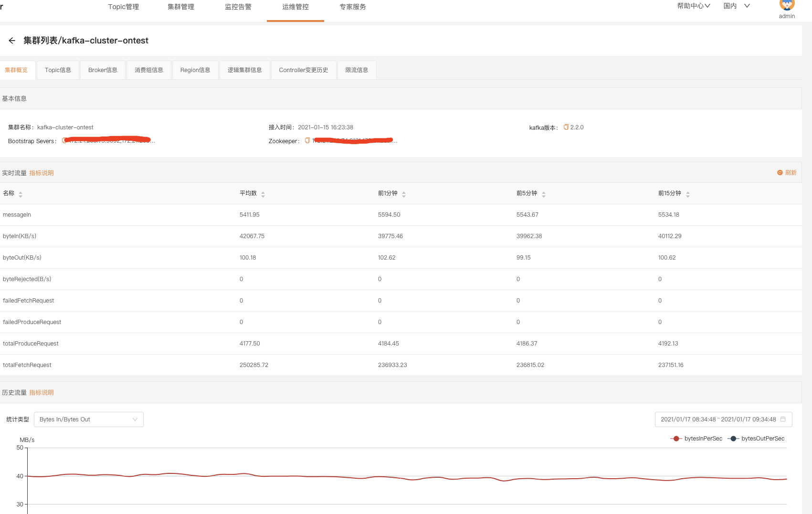Switch to the Broker信息 tab
Viewport: 812px width, 514px height.
pyautogui.click(x=103, y=70)
